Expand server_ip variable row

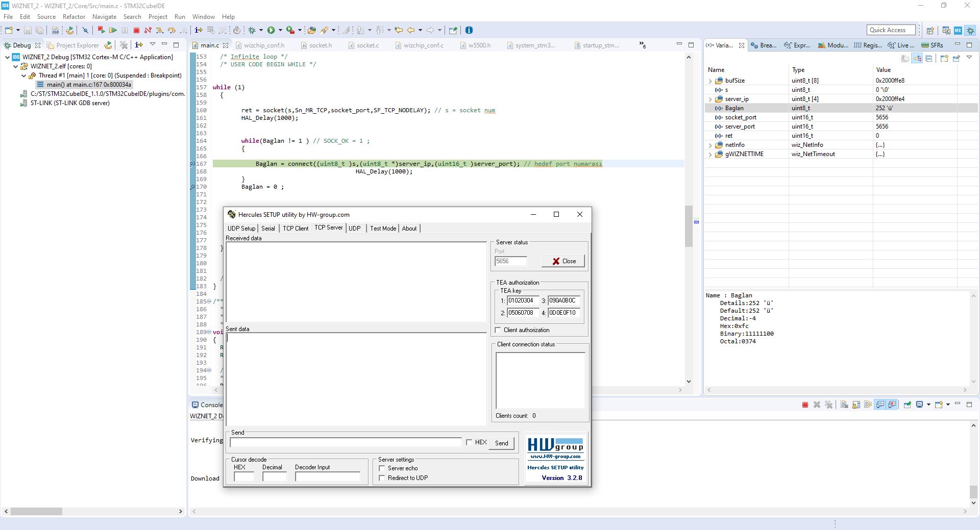(710, 99)
